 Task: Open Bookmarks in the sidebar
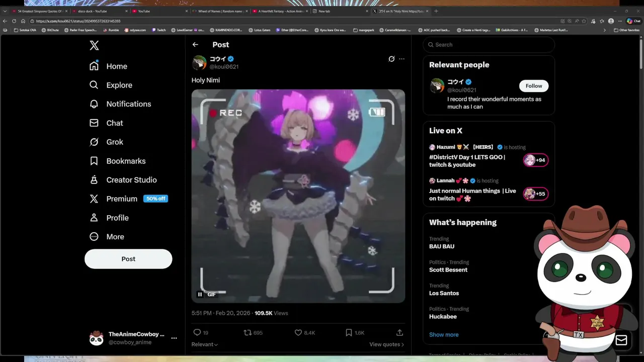[117, 161]
